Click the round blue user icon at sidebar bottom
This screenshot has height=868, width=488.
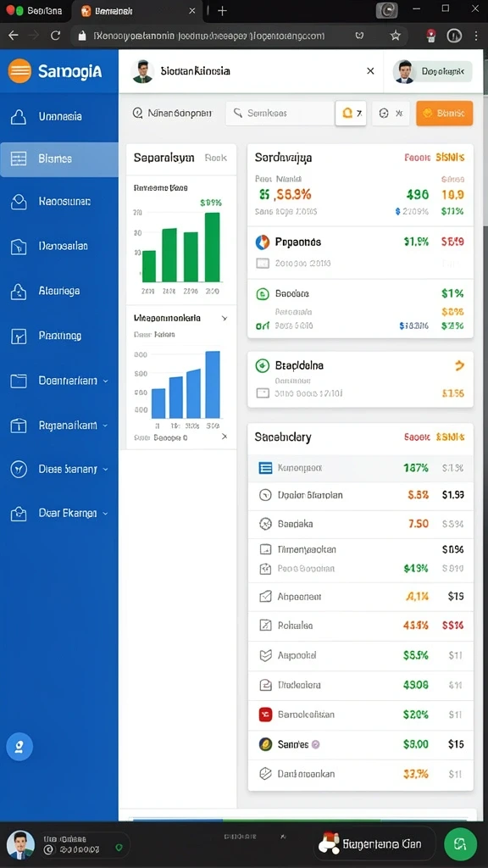coord(19,747)
